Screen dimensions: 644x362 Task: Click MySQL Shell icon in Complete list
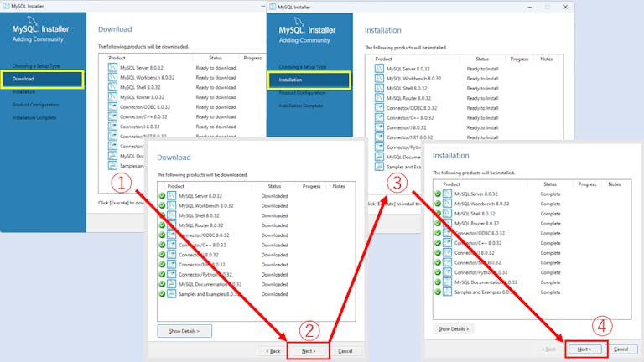(447, 214)
